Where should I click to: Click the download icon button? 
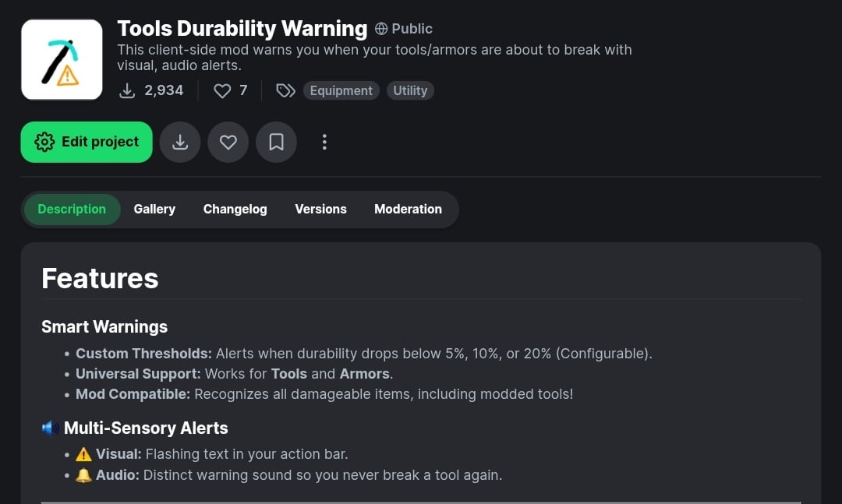[180, 142]
